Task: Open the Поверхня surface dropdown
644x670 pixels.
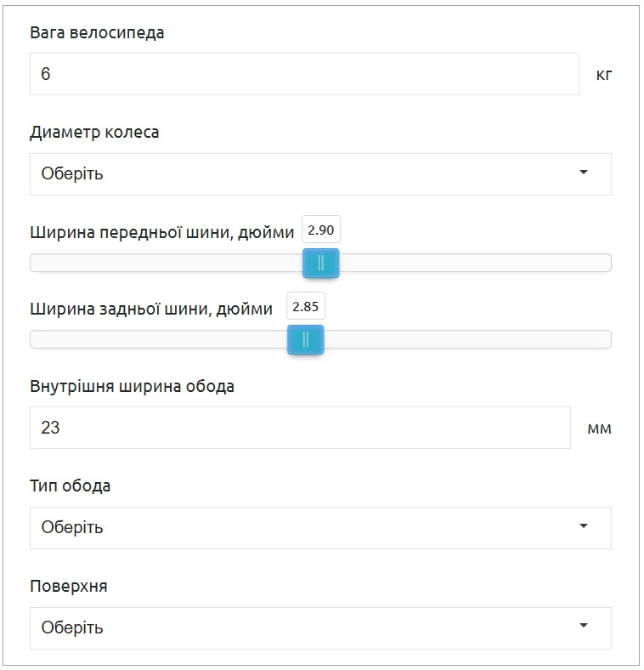Action: point(320,628)
